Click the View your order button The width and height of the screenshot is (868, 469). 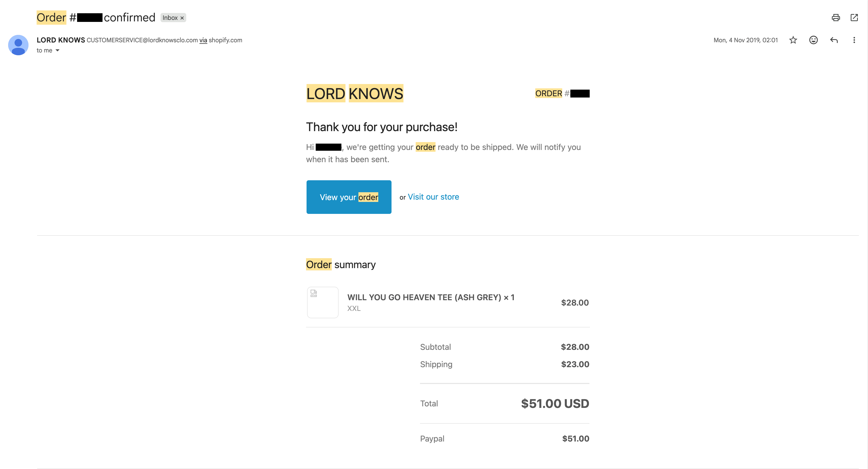(349, 197)
